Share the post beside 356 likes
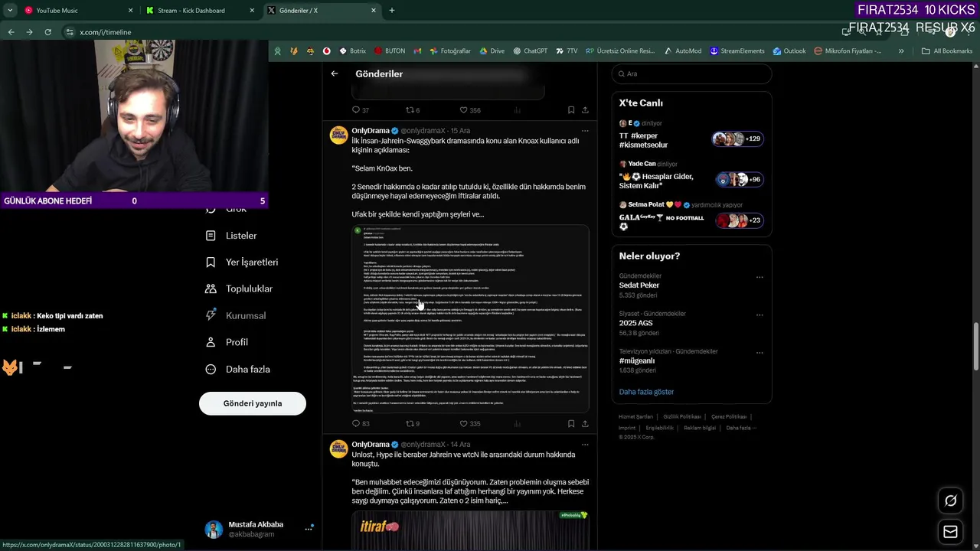 click(585, 110)
